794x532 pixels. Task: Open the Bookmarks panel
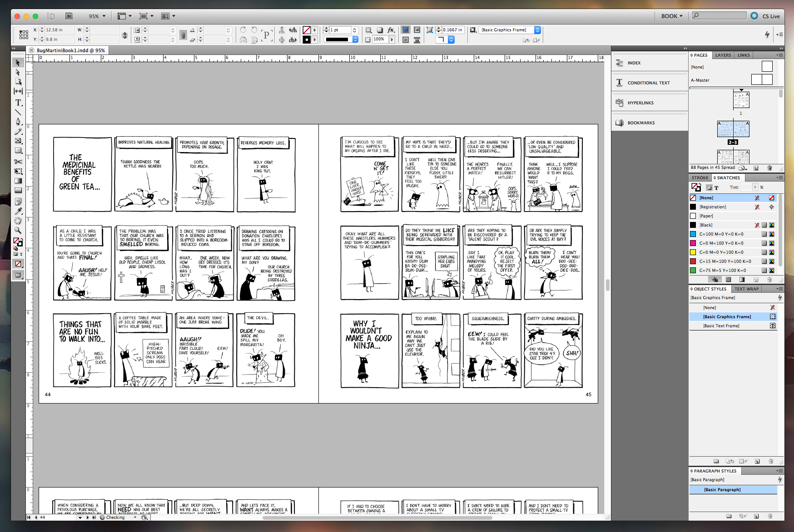click(x=650, y=123)
